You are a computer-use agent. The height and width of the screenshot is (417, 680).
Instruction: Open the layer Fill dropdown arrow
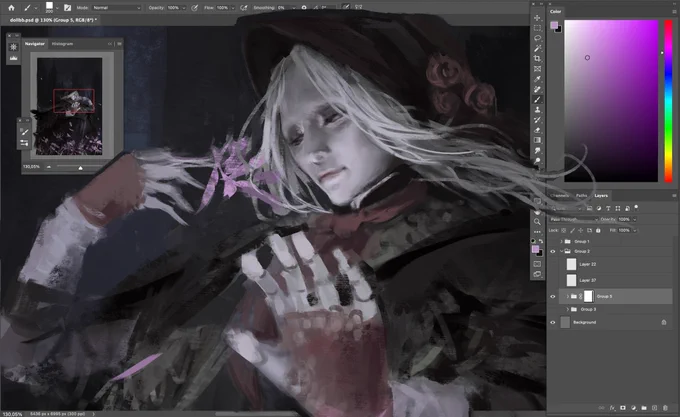(635, 231)
